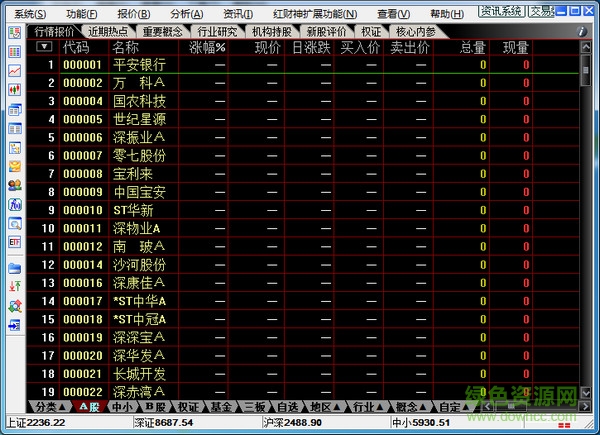The width and height of the screenshot is (600, 435).
Task: Expand the 行业▲ bottom tab menu
Action: (x=368, y=407)
